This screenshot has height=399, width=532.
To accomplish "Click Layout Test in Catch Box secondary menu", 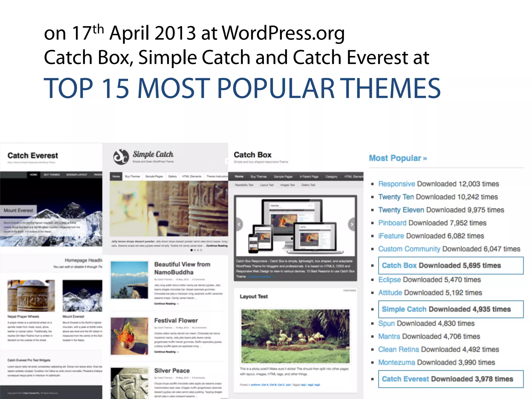I will coord(267,185).
